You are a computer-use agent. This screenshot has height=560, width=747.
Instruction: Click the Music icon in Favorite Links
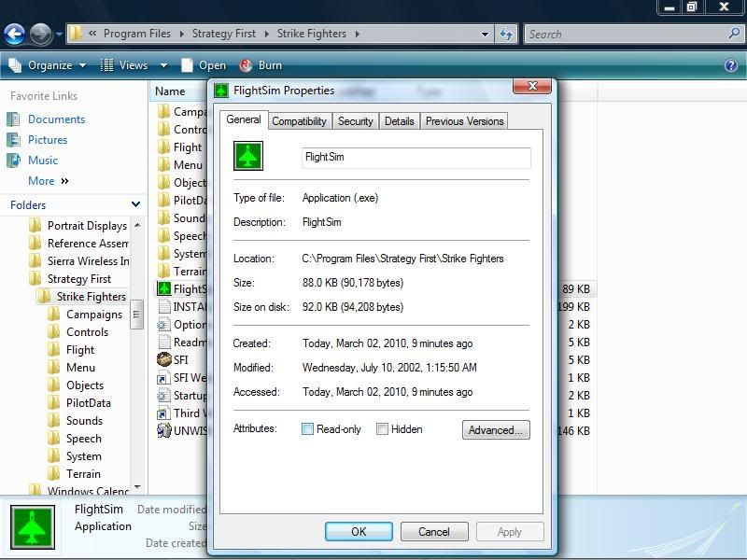click(14, 161)
